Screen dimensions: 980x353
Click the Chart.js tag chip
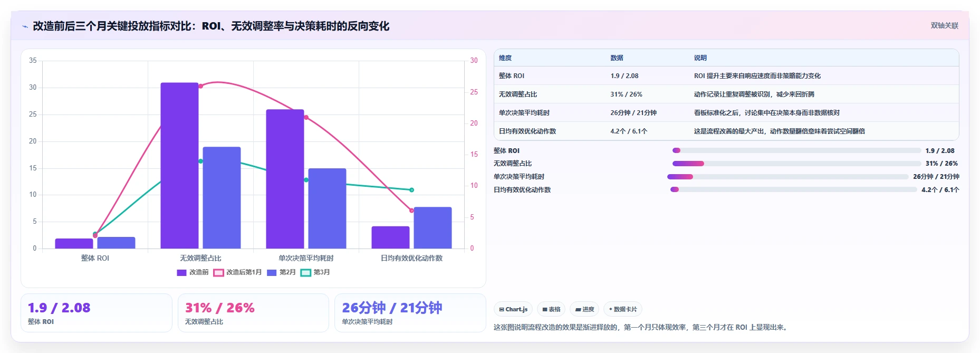513,309
